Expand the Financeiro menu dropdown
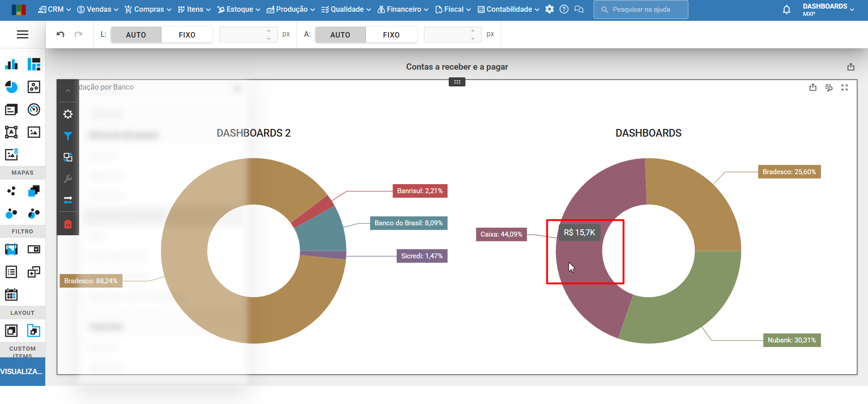Screen dimensions: 868x404 403,10
